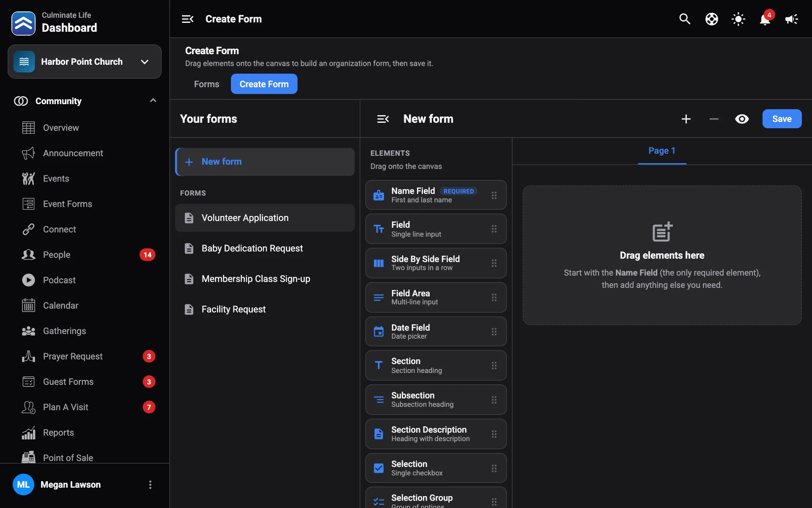812x508 pixels.
Task: Open the search icon in top bar
Action: tap(685, 19)
